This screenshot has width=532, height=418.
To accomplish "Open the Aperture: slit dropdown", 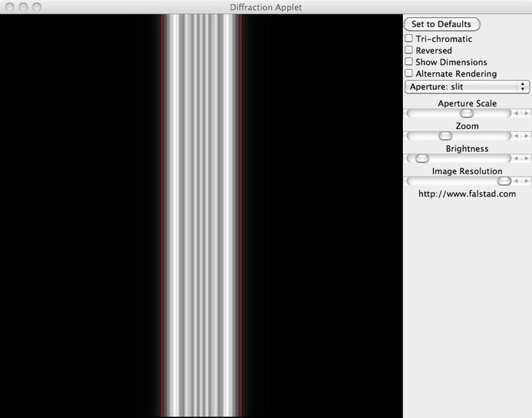I will [467, 87].
